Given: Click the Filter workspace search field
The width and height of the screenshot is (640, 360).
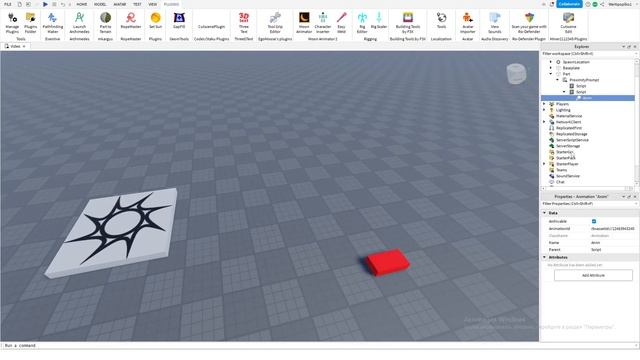Looking at the screenshot, I should click(x=588, y=54).
